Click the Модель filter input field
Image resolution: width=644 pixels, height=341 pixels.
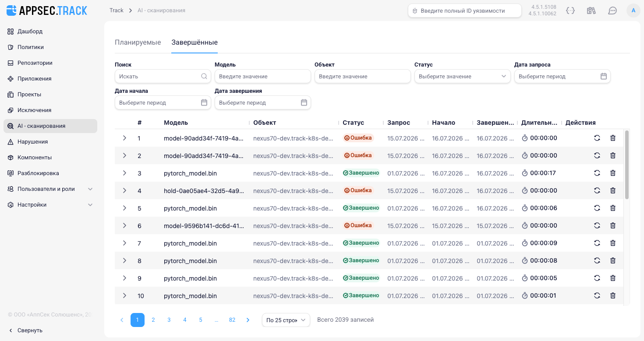click(x=263, y=76)
